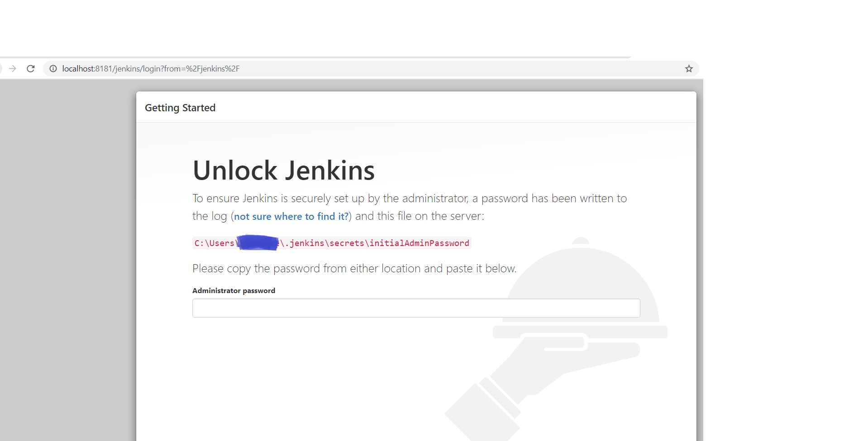Focus the localhost:8181 address bar URL
Screen dimensions: 868x441
151,69
